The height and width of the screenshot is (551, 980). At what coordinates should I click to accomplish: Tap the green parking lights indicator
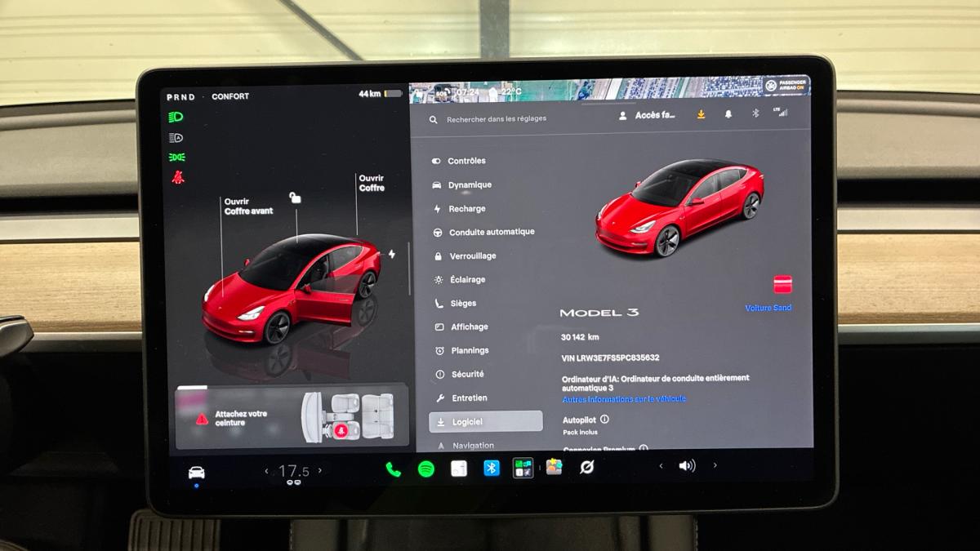coord(176,157)
